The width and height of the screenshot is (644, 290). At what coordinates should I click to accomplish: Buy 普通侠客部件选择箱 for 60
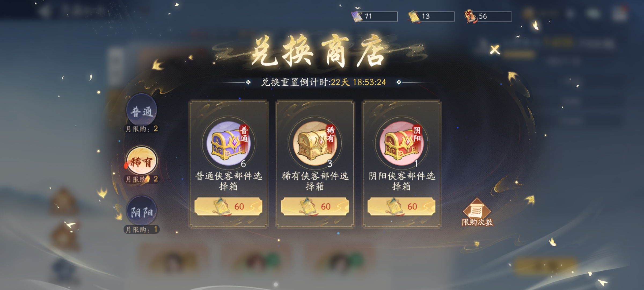point(228,206)
